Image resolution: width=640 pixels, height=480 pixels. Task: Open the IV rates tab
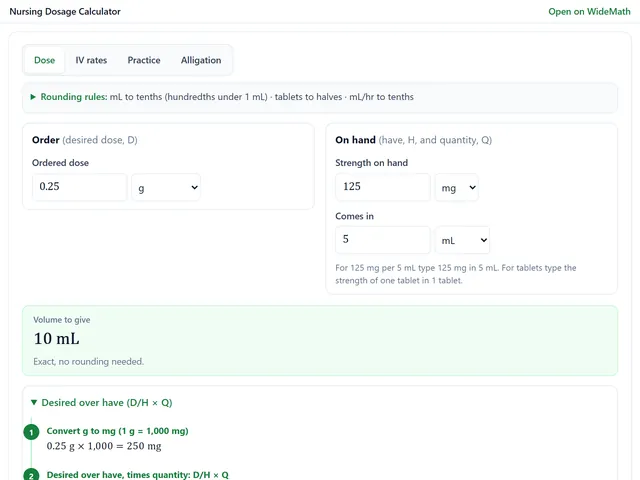[91, 60]
